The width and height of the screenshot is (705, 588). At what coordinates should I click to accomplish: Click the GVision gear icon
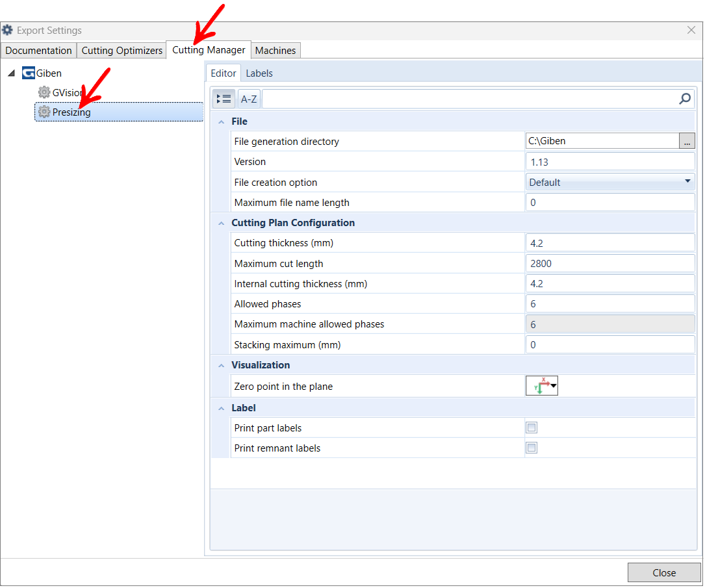44,92
